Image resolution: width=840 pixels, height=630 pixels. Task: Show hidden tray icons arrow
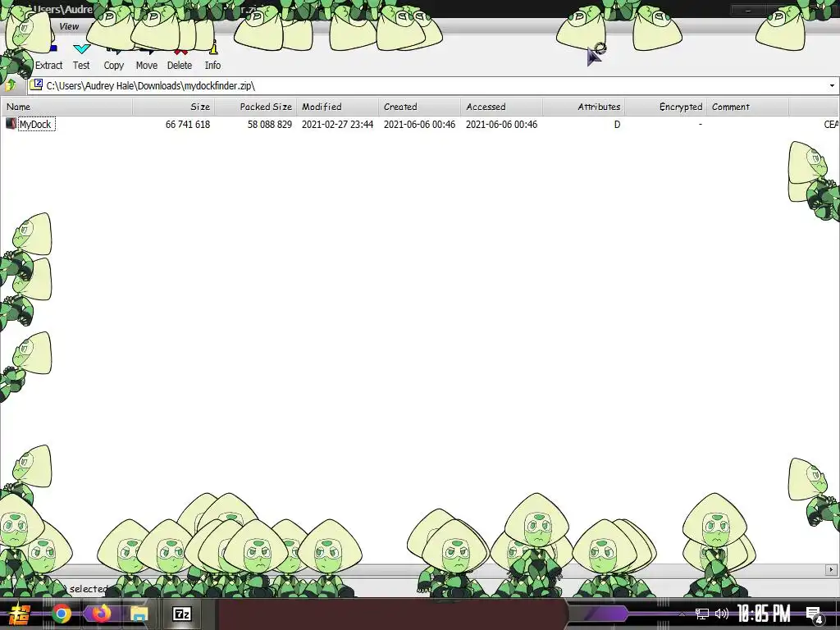point(682,614)
